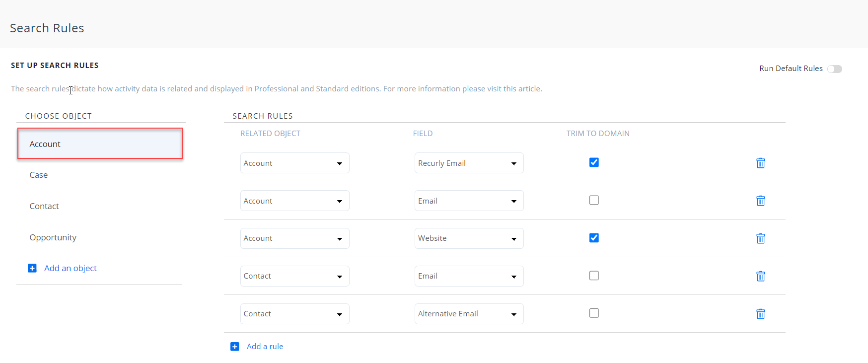Delete the Recurly Email rule via trash icon
The width and height of the screenshot is (868, 363).
click(760, 163)
